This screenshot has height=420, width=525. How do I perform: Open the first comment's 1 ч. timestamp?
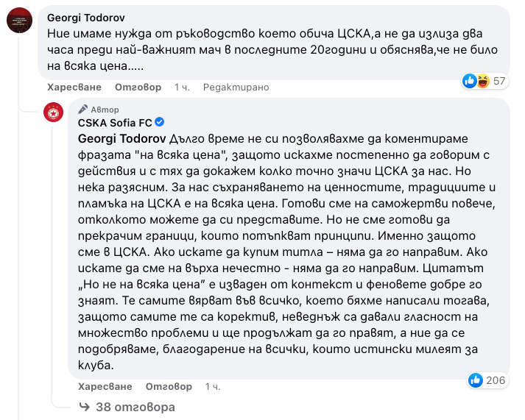[x=182, y=87]
